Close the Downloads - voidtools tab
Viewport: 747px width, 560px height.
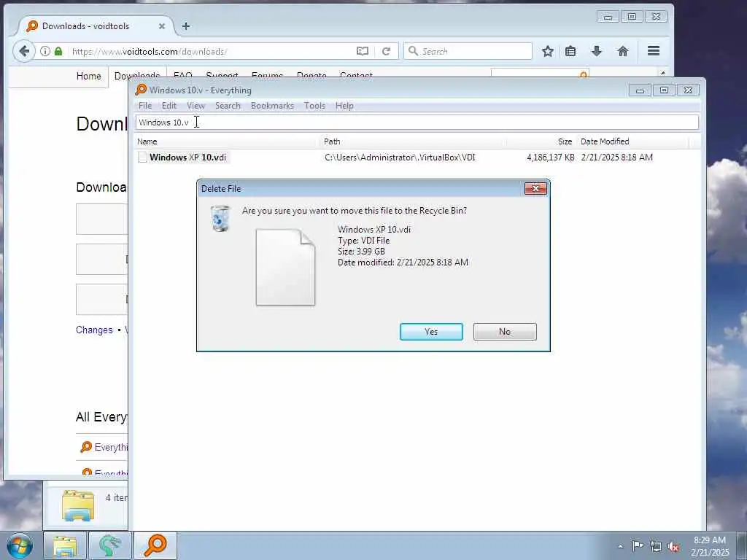coord(162,26)
